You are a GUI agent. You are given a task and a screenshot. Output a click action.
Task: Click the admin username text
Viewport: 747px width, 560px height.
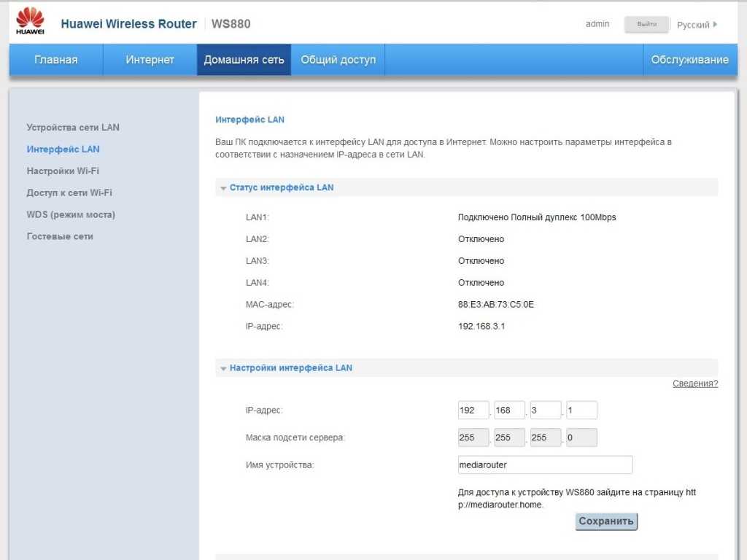pyautogui.click(x=597, y=24)
